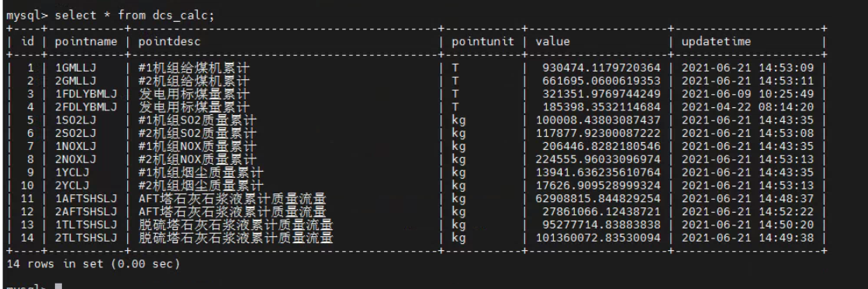Viewport: 868px width, 289px height.
Task: Click the 'pointunit' column header
Action: (482, 42)
